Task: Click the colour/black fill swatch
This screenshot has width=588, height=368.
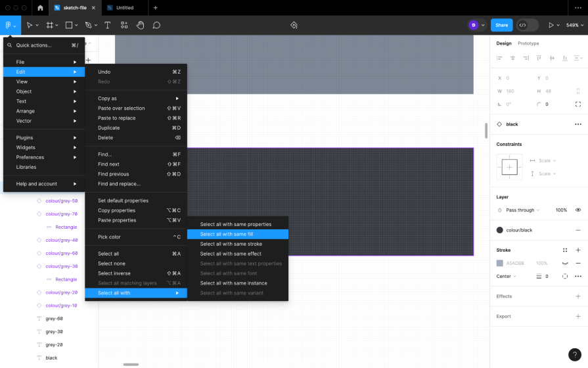Action: [x=500, y=230]
